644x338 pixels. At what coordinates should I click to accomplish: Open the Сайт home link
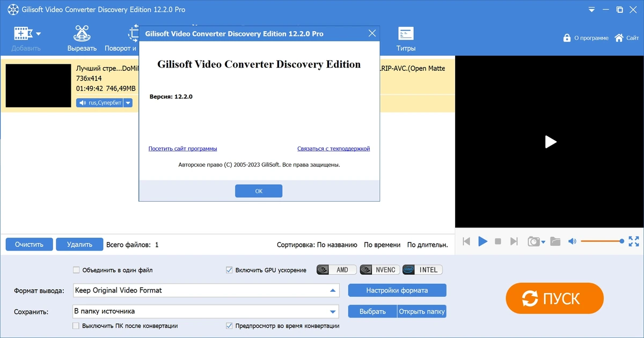pyautogui.click(x=626, y=38)
